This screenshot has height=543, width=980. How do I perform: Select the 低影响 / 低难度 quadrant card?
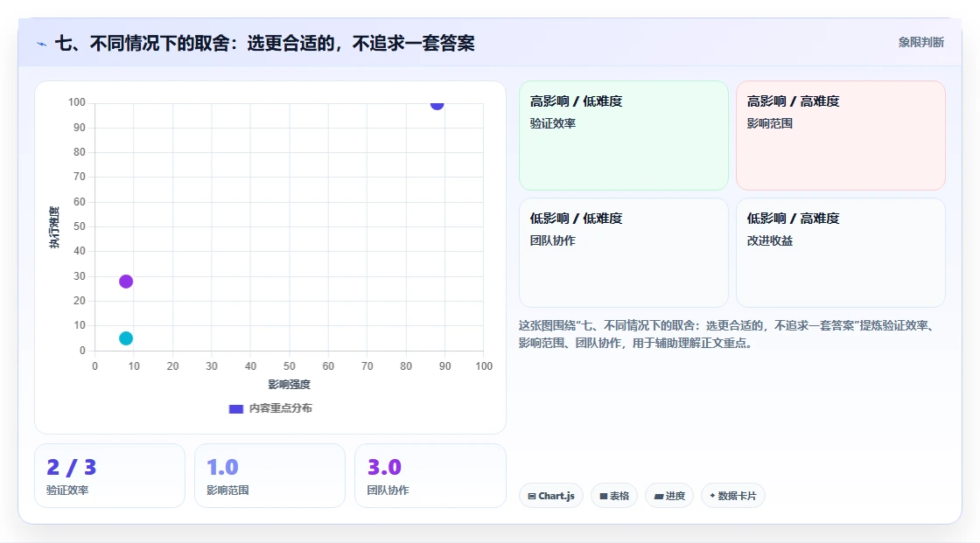pos(623,253)
